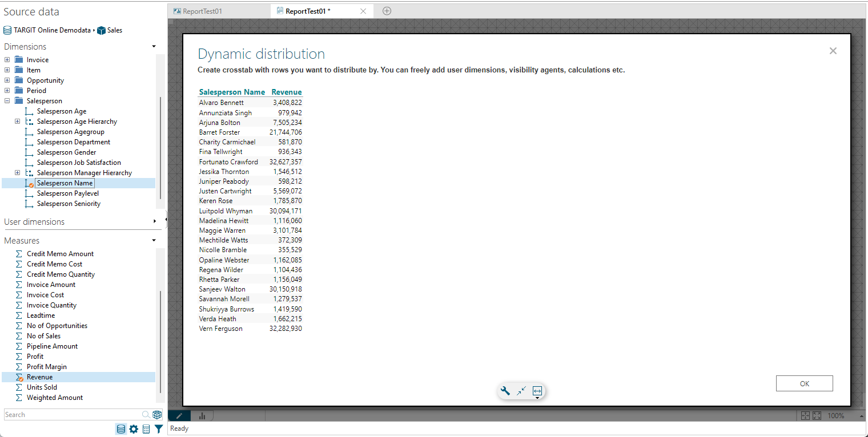Open the calculator icon in source panel
Viewport: 868px width, 437px height.
coord(146,429)
